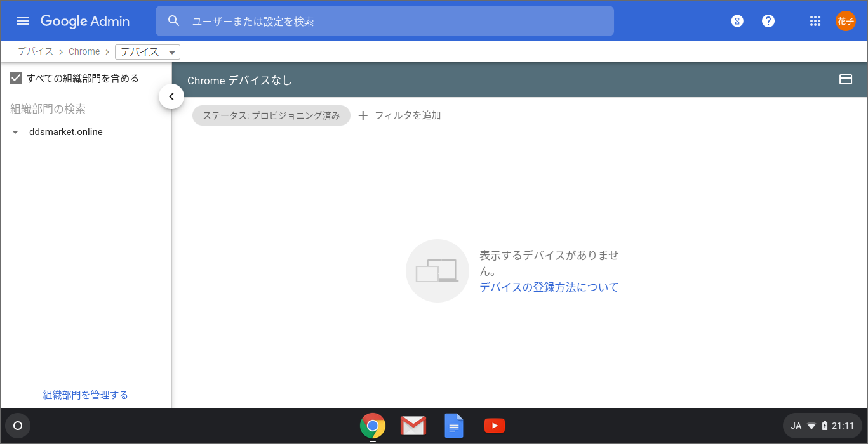Open the 花子 account avatar
868x444 pixels.
[x=845, y=21]
